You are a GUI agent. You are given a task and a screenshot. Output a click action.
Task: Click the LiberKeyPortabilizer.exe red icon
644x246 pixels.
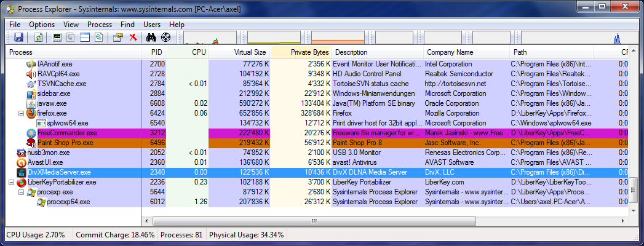22,182
